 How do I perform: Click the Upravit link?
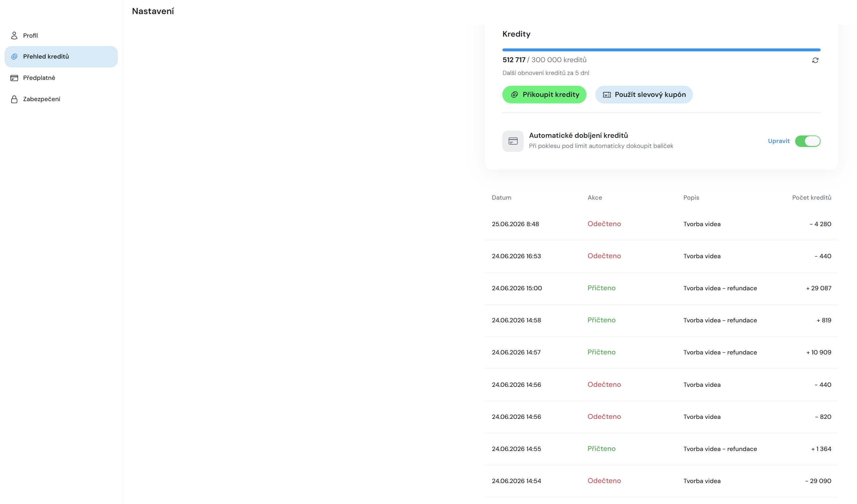(x=778, y=141)
